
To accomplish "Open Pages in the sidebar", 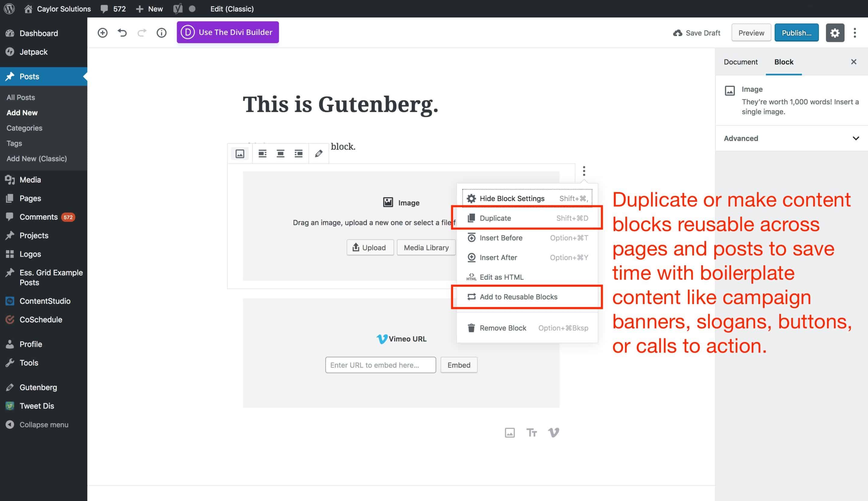I will (x=44, y=198).
